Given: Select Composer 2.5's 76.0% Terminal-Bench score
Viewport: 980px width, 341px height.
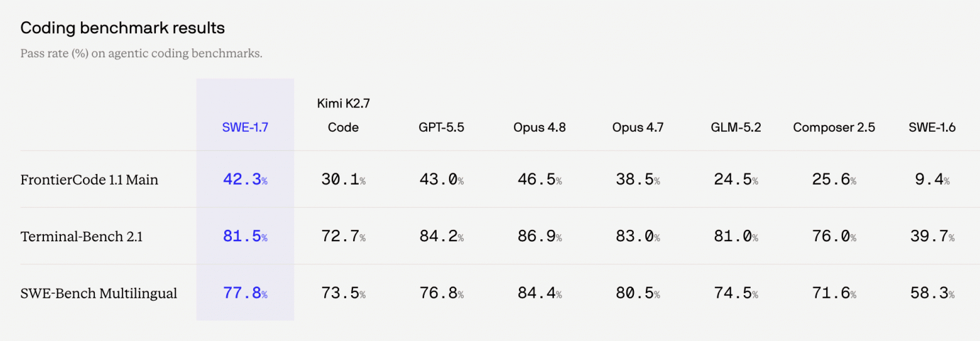Looking at the screenshot, I should 834,237.
